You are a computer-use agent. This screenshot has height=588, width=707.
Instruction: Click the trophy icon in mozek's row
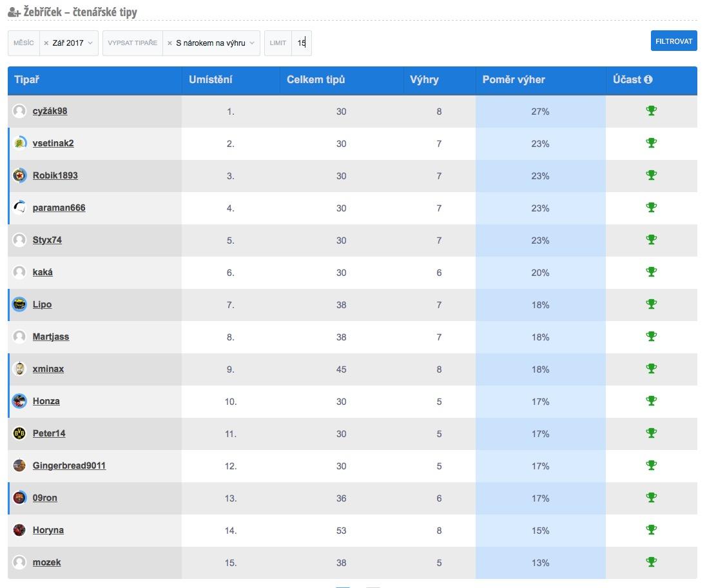coord(651,562)
